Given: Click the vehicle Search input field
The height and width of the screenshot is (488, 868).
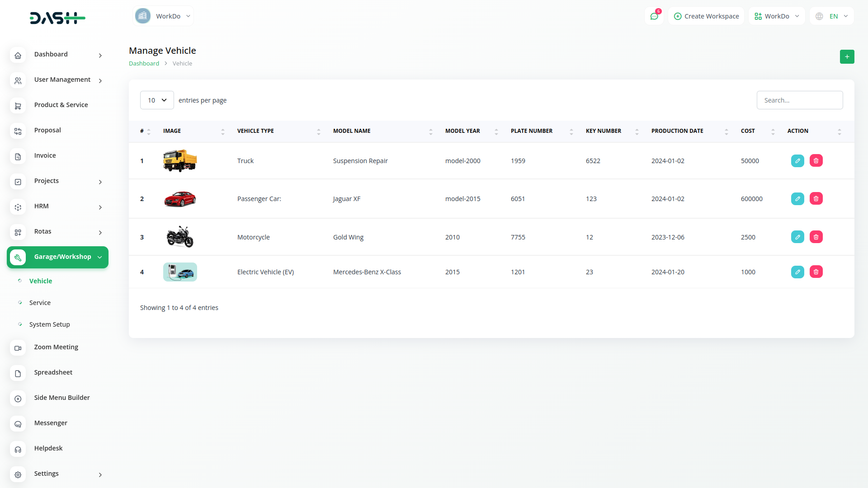Looking at the screenshot, I should point(799,100).
